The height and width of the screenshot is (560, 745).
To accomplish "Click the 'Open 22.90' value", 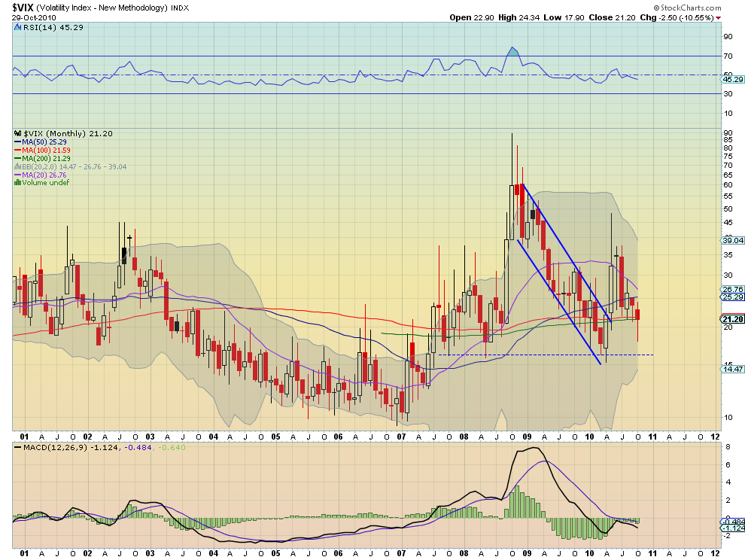I will [472, 17].
